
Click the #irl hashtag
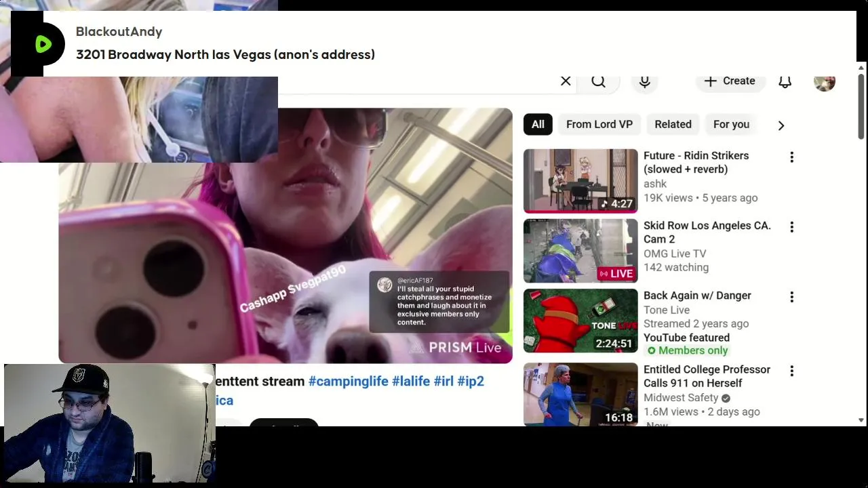click(x=443, y=382)
